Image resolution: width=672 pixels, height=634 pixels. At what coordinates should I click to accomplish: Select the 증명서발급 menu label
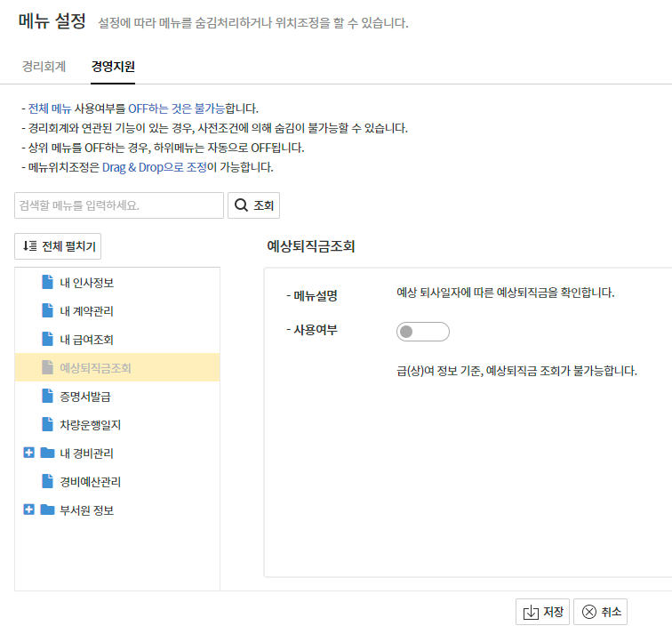pyautogui.click(x=84, y=397)
